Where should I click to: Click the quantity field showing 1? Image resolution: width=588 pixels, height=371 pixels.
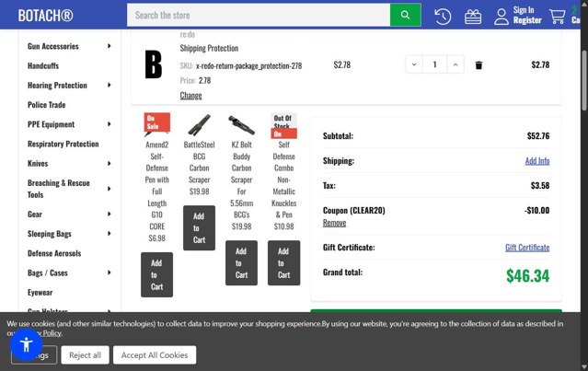coord(434,64)
